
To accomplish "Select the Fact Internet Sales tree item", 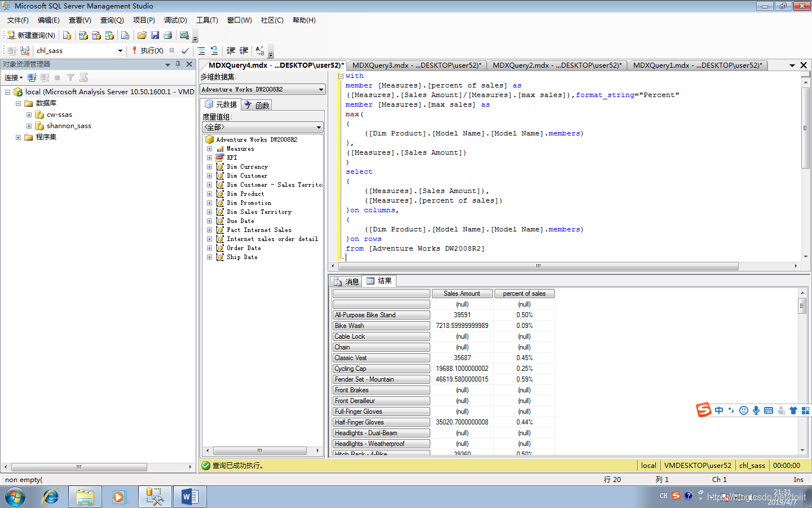I will coord(259,230).
